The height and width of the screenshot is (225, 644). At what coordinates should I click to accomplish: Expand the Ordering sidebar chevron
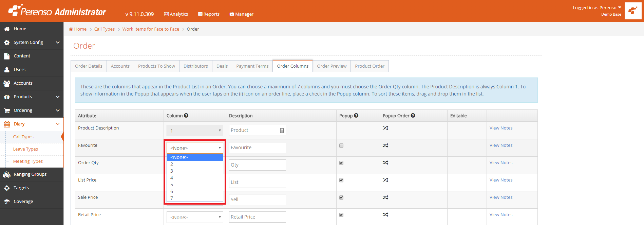[58, 110]
